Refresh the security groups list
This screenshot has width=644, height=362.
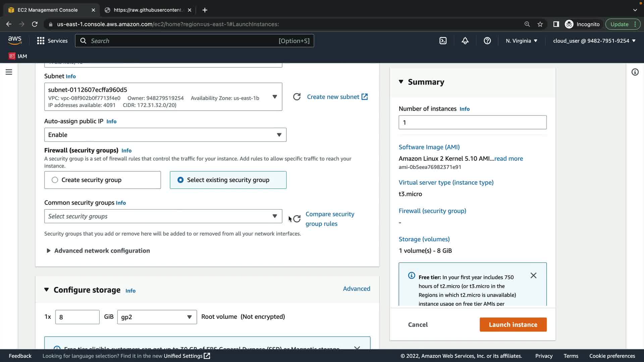tap(297, 219)
